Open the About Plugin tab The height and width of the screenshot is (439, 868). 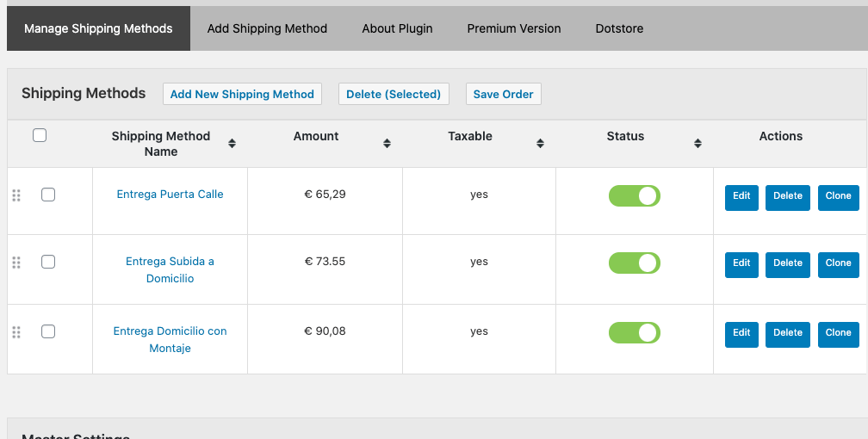[x=397, y=28]
